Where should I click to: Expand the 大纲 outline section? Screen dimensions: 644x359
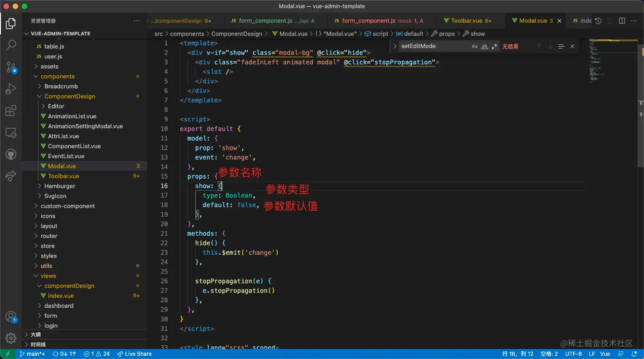click(x=85, y=335)
